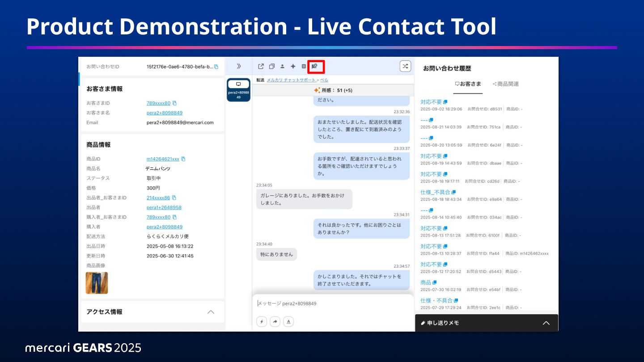Viewport: 644px width, 362px height.
Task: Open the メルカリ チャットサポート transfer link
Action: [x=291, y=80]
